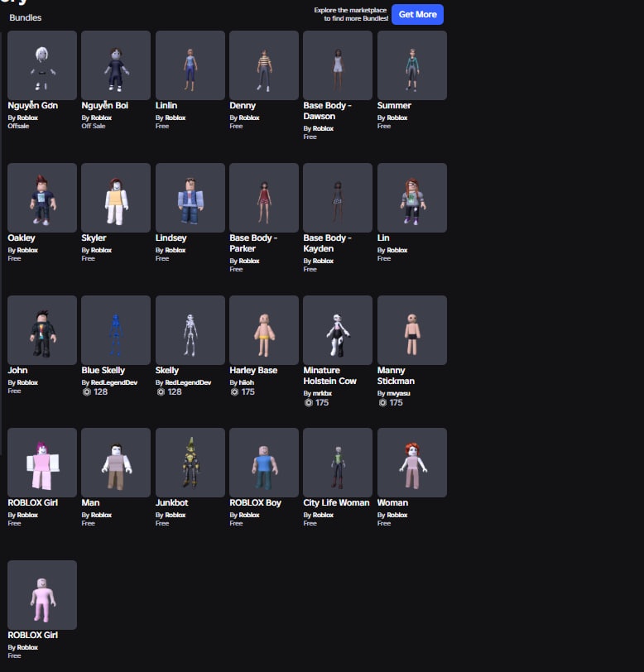Click the mvyasu creator link

398,393
